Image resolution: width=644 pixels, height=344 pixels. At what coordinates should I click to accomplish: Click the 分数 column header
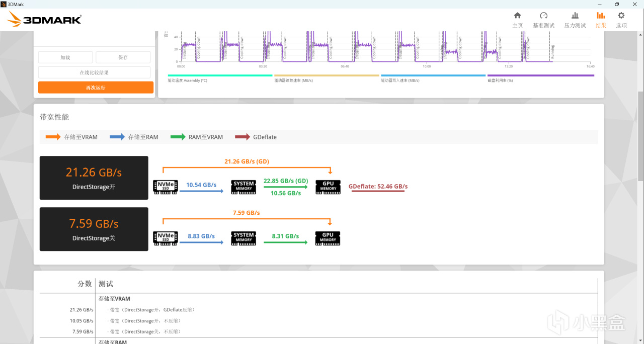coord(85,284)
